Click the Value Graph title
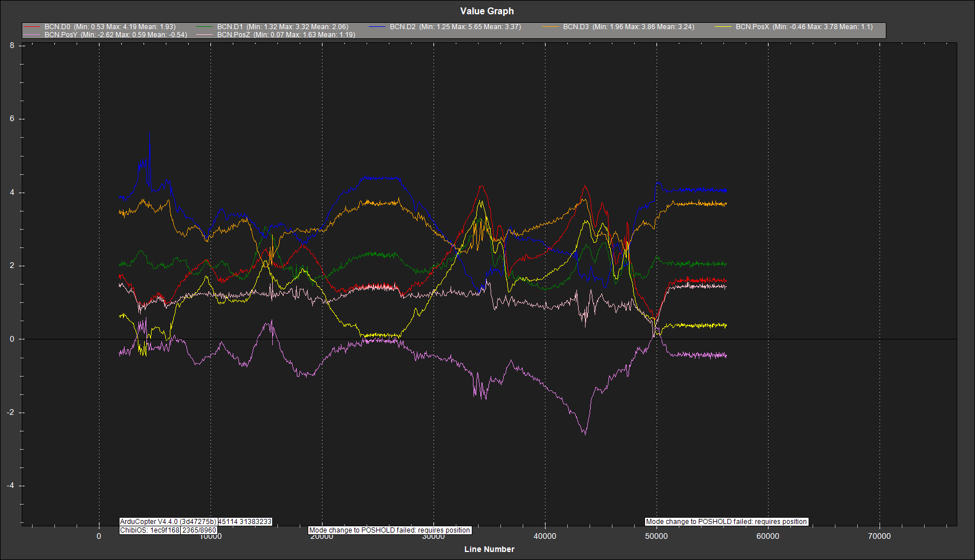This screenshot has width=975, height=560. click(x=487, y=11)
